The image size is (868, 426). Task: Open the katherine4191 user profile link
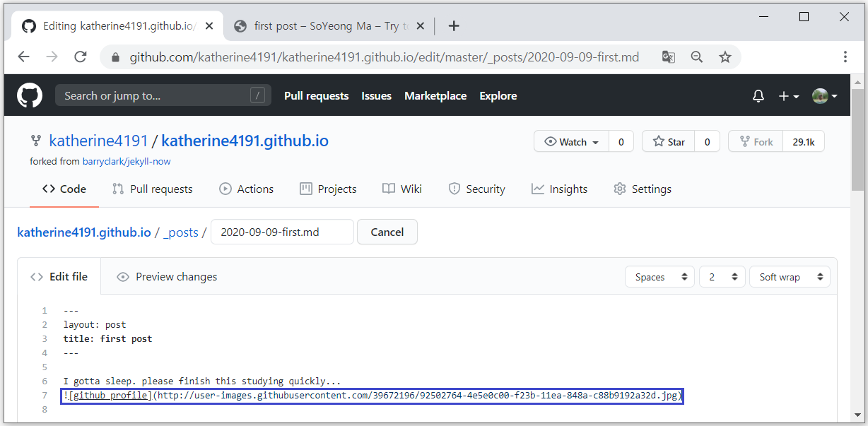pyautogui.click(x=98, y=141)
